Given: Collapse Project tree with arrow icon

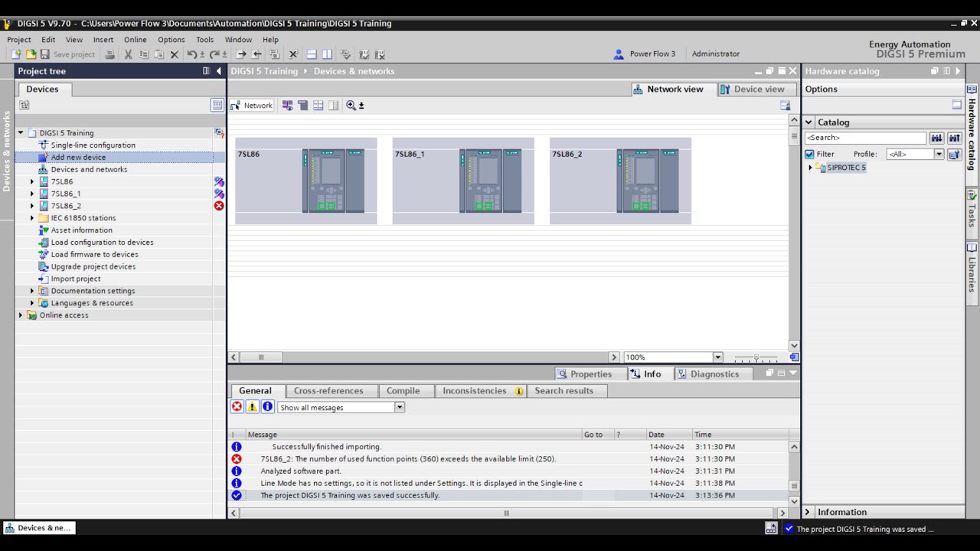Looking at the screenshot, I should 219,71.
